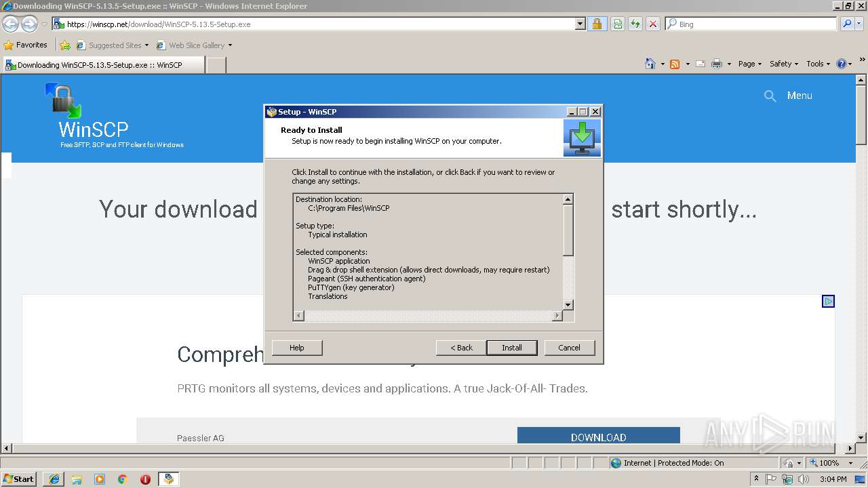Open Google Chrome from taskbar
The height and width of the screenshot is (488, 868).
pos(123,479)
